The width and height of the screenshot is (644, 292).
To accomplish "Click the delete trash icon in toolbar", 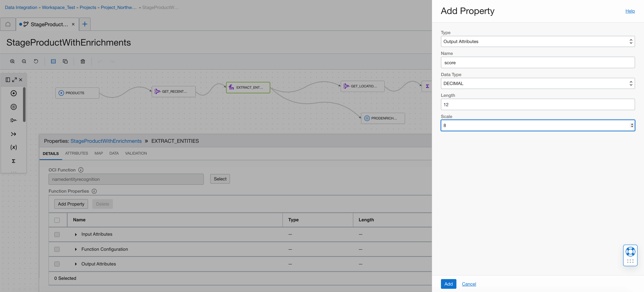I will 83,61.
